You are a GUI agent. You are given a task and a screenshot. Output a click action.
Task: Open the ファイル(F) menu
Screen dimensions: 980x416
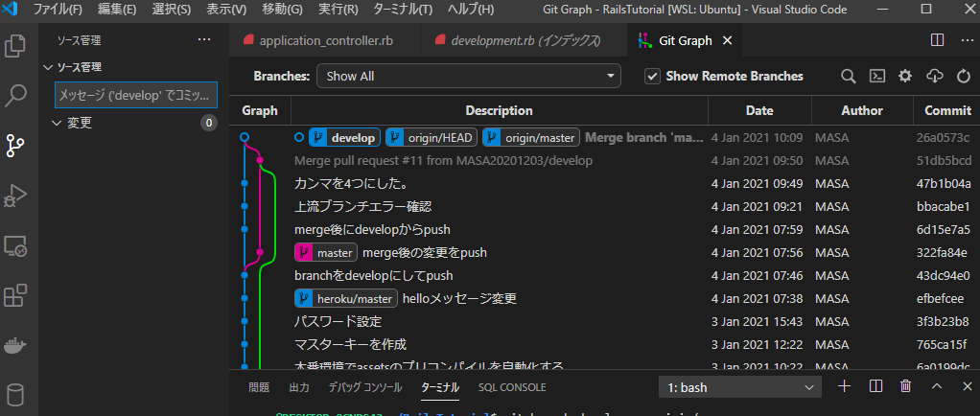pos(58,10)
